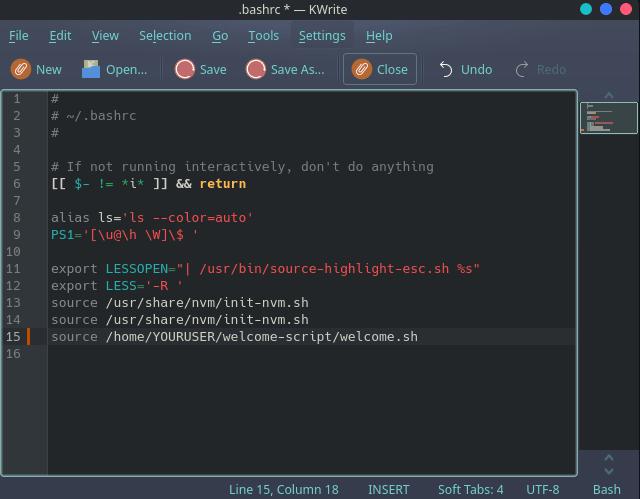Click the Undo button label

476,70
